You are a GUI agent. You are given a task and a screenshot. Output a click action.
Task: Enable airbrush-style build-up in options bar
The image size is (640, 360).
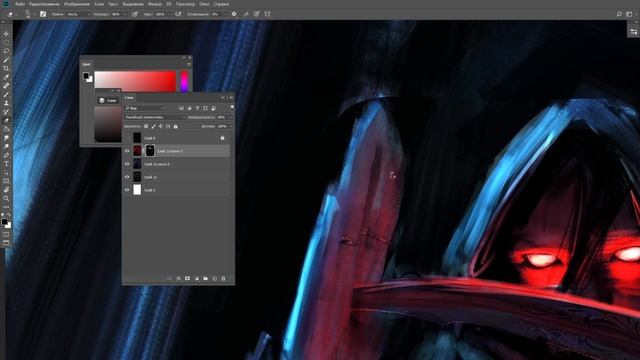(x=178, y=14)
